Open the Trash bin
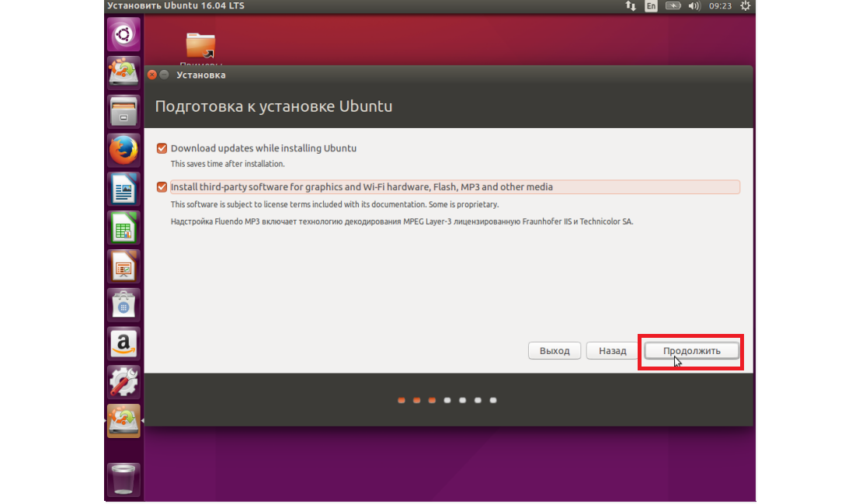 coord(123,479)
